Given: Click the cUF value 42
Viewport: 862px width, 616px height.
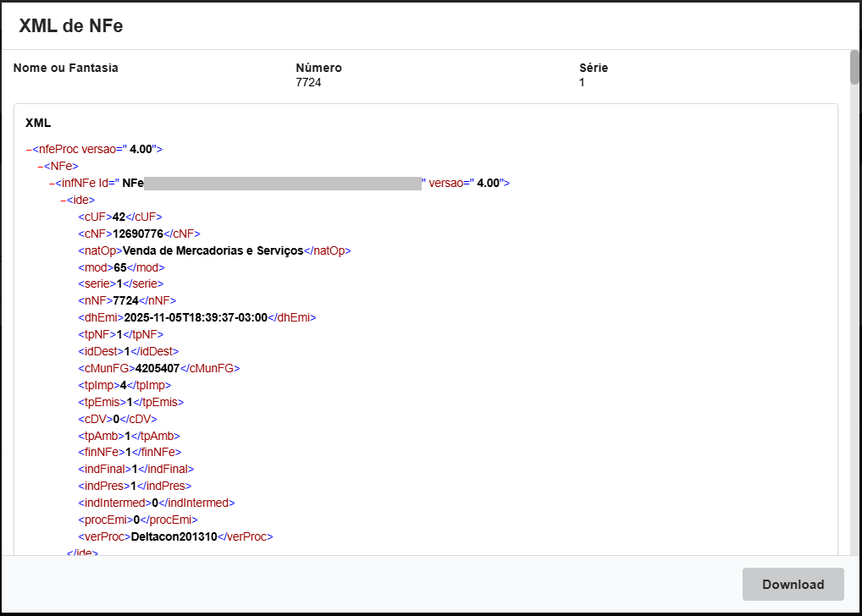Looking at the screenshot, I should (x=119, y=217).
